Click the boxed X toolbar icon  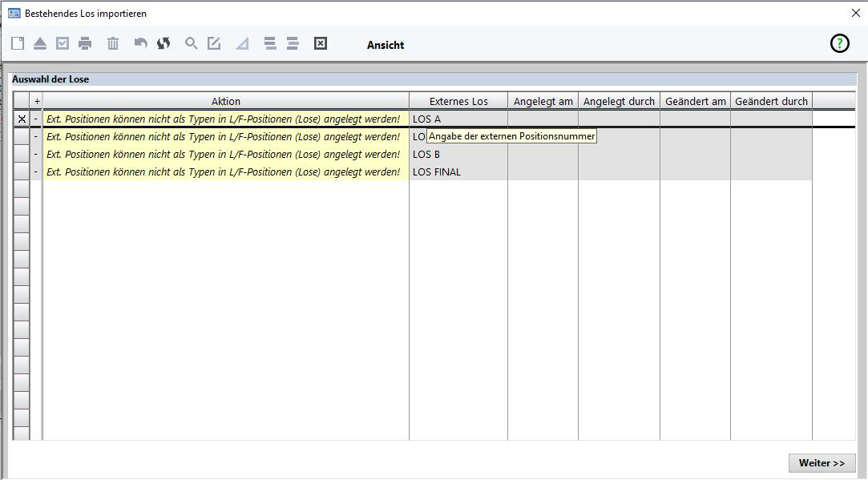pos(321,44)
